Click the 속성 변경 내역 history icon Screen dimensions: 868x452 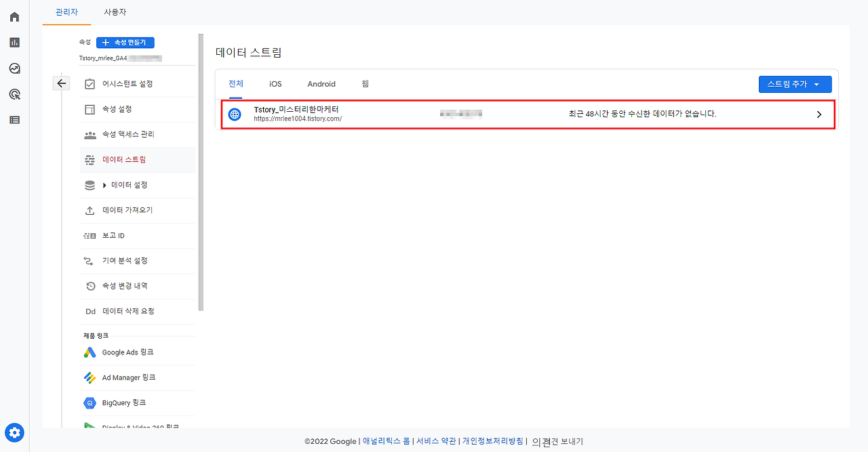click(x=90, y=286)
